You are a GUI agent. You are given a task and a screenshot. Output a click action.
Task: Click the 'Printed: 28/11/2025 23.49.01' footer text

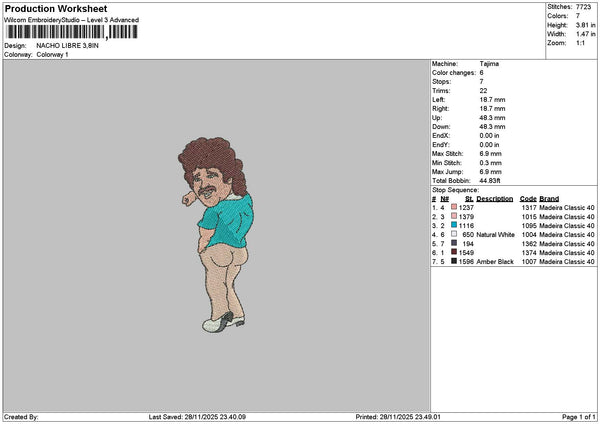point(398,417)
